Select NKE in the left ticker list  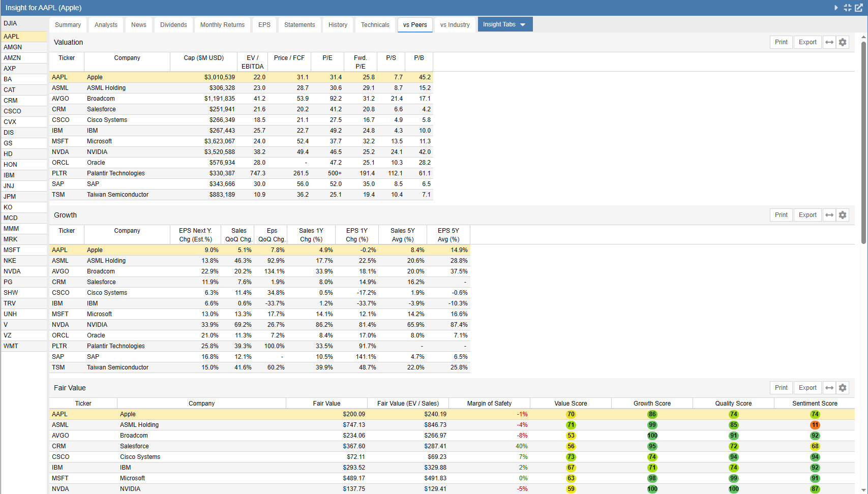[x=24, y=261]
